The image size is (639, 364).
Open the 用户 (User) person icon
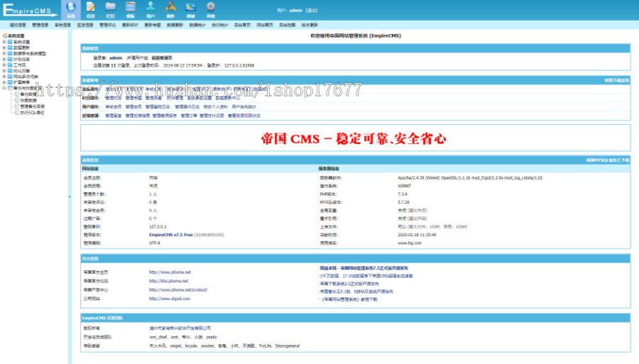[x=151, y=7]
